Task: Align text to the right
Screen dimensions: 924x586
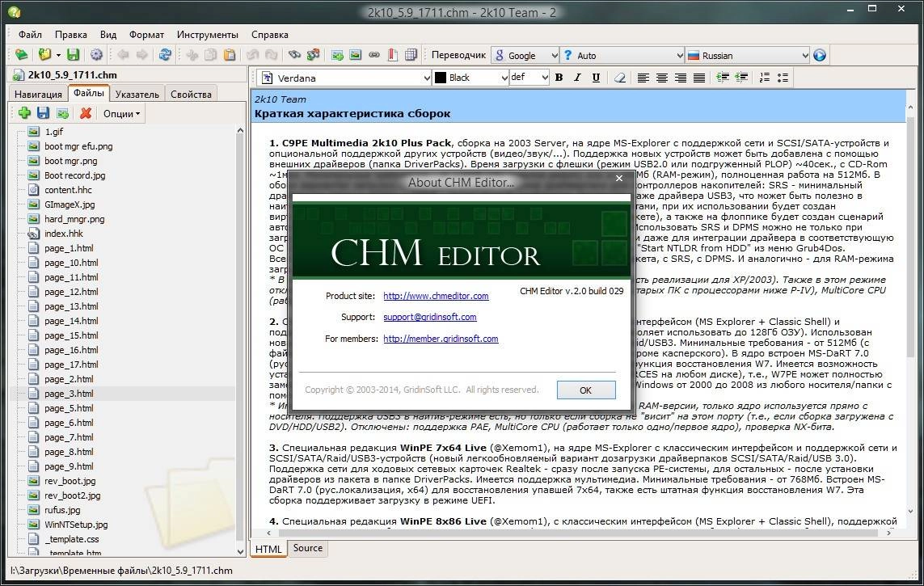Action: pos(681,77)
